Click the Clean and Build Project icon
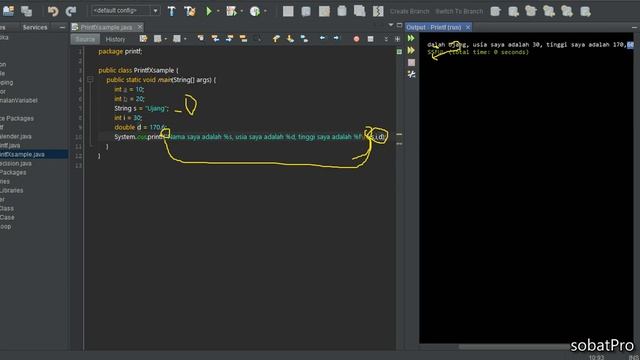640x360 pixels. pyautogui.click(x=190, y=11)
